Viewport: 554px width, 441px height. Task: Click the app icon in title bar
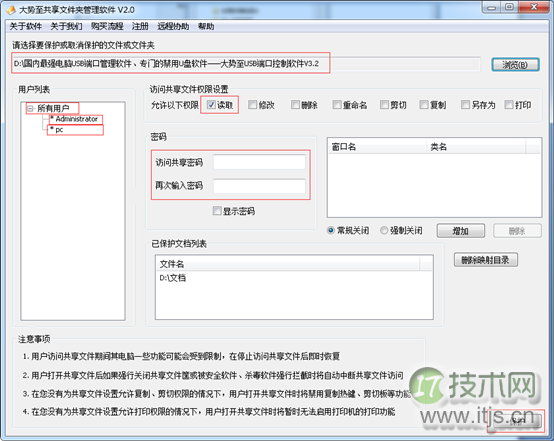tap(11, 10)
